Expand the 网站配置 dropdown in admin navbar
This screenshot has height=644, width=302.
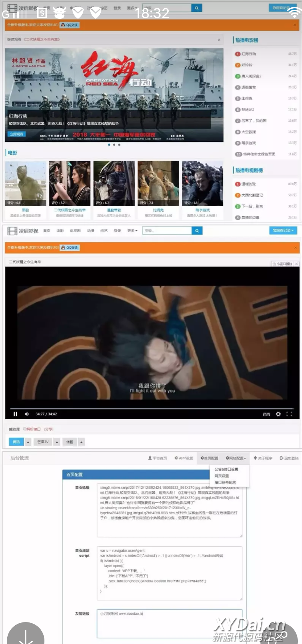[x=236, y=458]
